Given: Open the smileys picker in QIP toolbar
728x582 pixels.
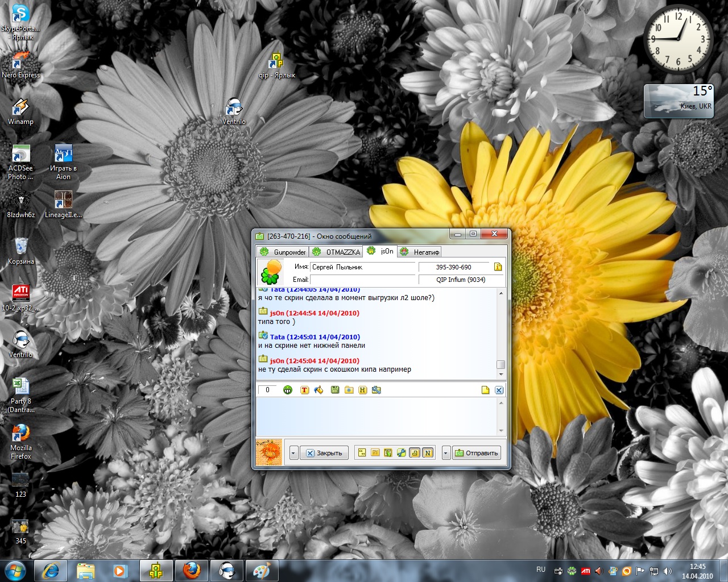Looking at the screenshot, I should (288, 390).
